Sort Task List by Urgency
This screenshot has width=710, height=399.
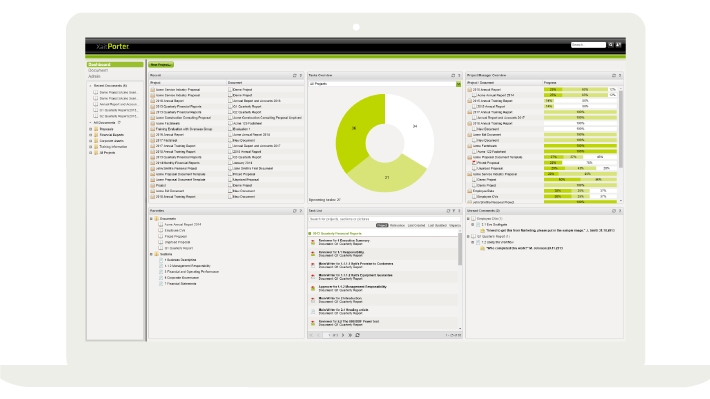pos(455,226)
